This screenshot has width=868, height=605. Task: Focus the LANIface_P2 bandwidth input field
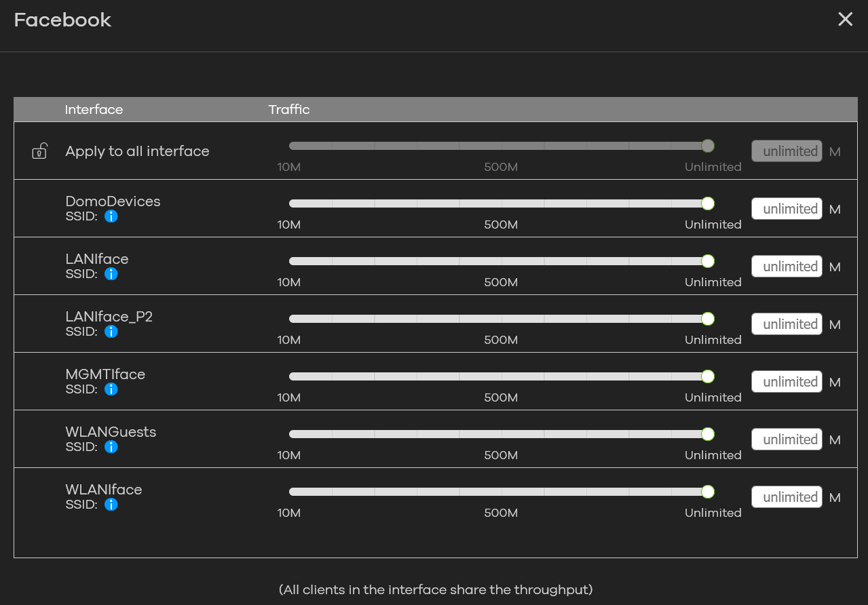(x=787, y=324)
